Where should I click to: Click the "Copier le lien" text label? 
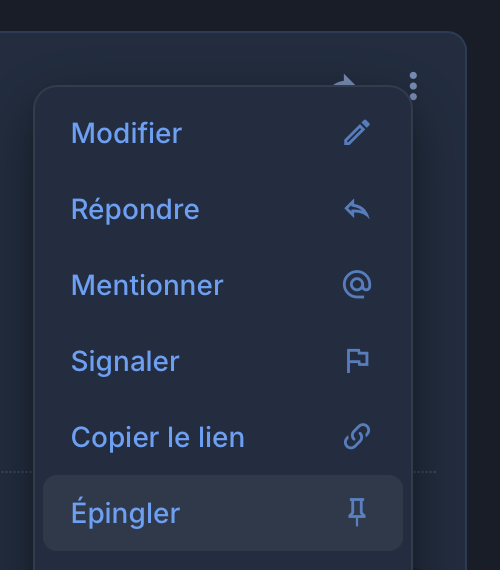pos(157,437)
